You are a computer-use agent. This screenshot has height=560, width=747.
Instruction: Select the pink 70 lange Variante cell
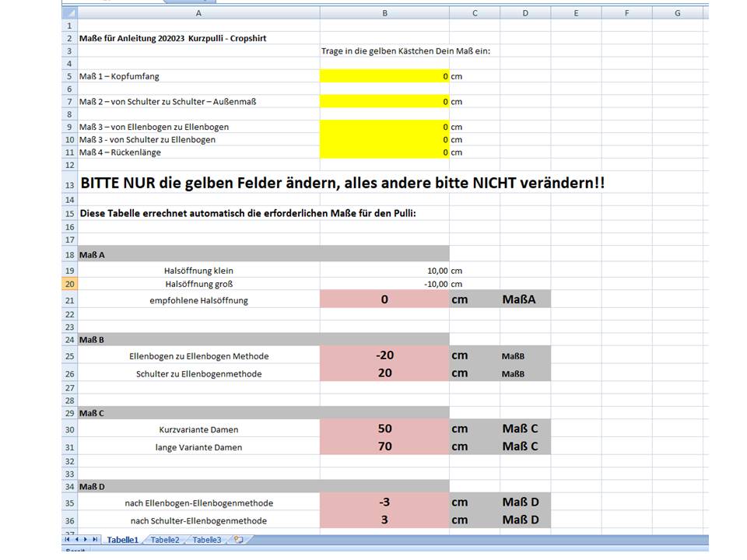pyautogui.click(x=384, y=446)
